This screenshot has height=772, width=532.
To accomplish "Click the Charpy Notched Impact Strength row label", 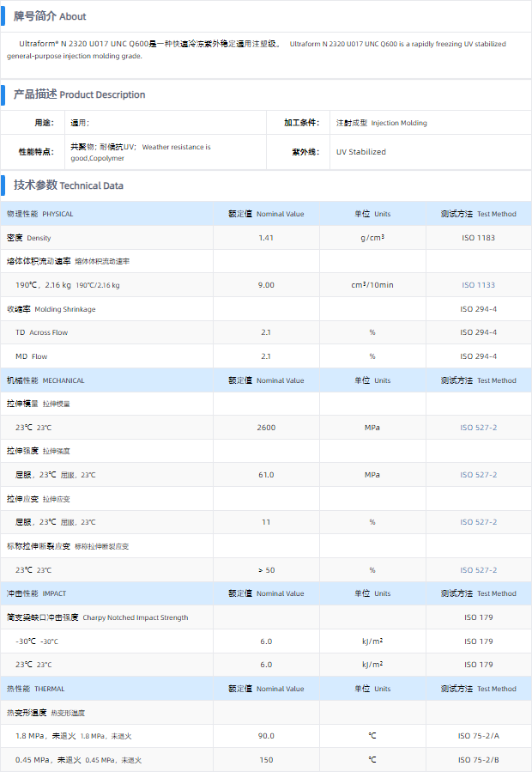I will pyautogui.click(x=98, y=617).
